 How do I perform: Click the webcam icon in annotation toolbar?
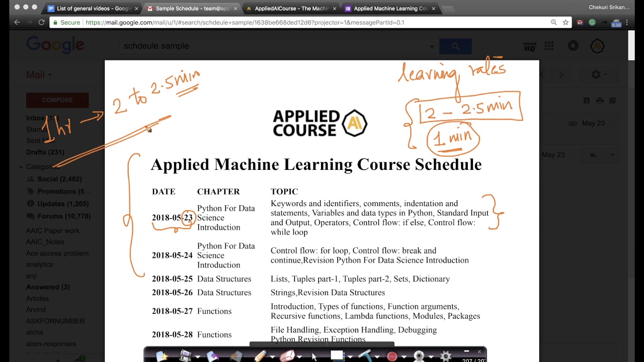(419, 356)
